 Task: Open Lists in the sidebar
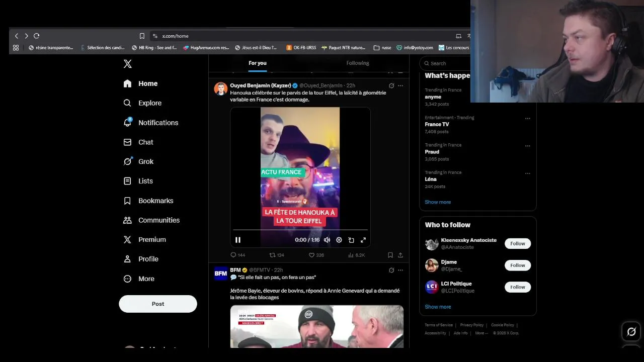(138, 181)
